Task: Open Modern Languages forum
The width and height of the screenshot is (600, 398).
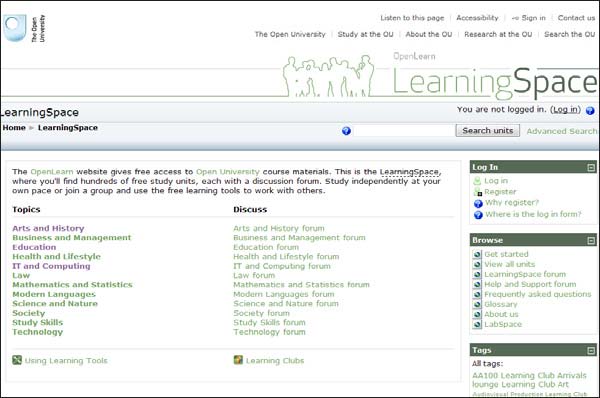Action: click(284, 294)
